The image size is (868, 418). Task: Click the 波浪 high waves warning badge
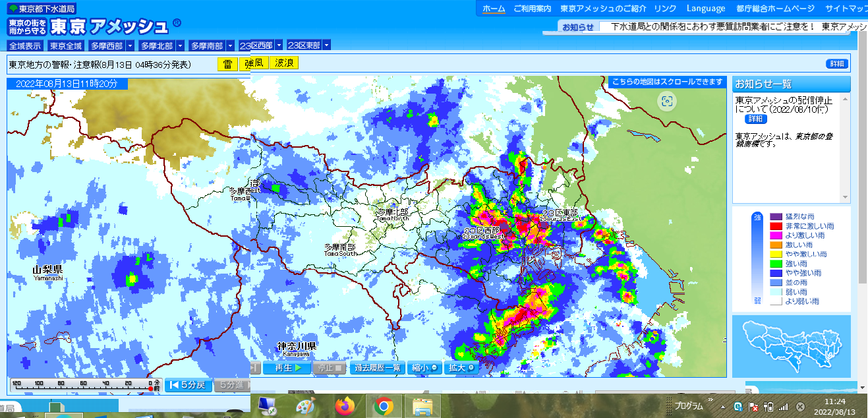point(284,64)
